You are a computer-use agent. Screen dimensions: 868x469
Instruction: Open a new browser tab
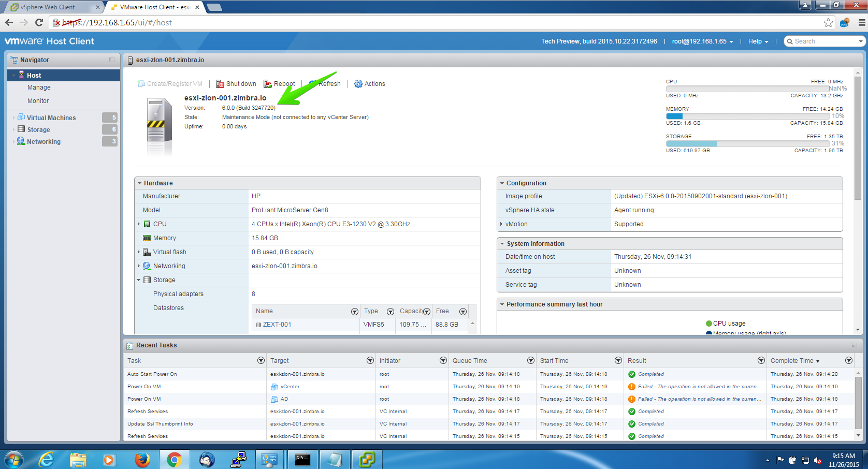(214, 7)
